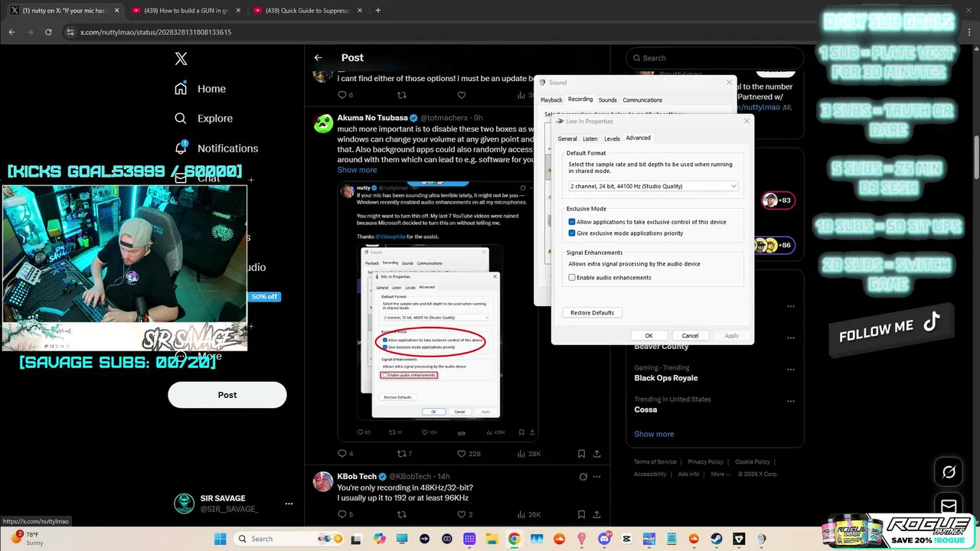Open Communications tab in Sound window
The image size is (980, 551).
click(x=642, y=99)
